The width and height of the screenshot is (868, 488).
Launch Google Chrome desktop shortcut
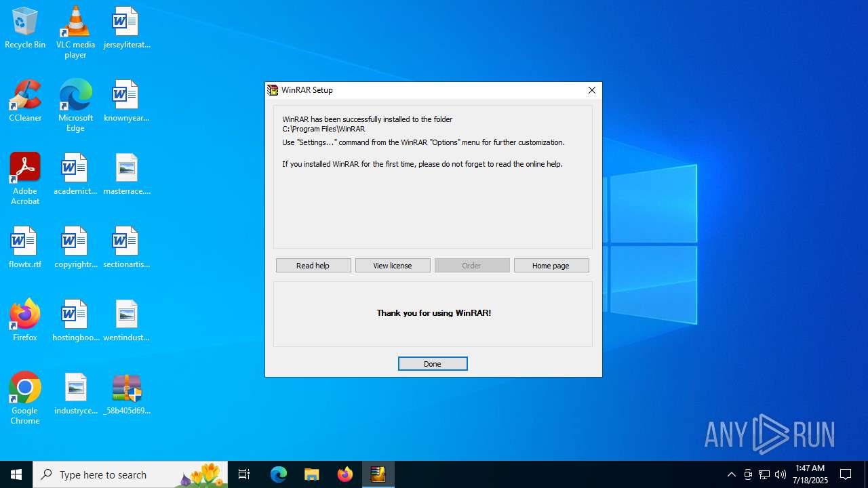tap(25, 399)
